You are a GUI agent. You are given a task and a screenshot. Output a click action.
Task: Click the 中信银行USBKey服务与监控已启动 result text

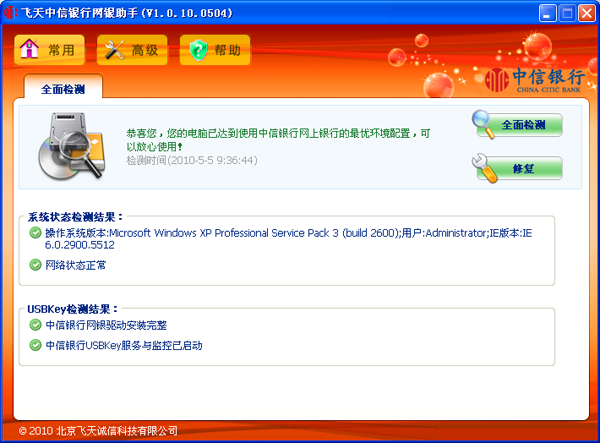[124, 346]
